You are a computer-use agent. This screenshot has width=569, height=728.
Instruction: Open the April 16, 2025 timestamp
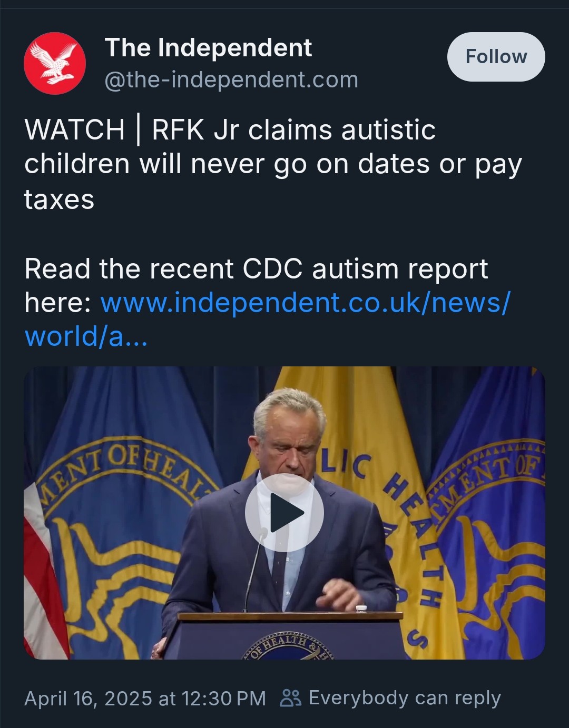tap(145, 698)
